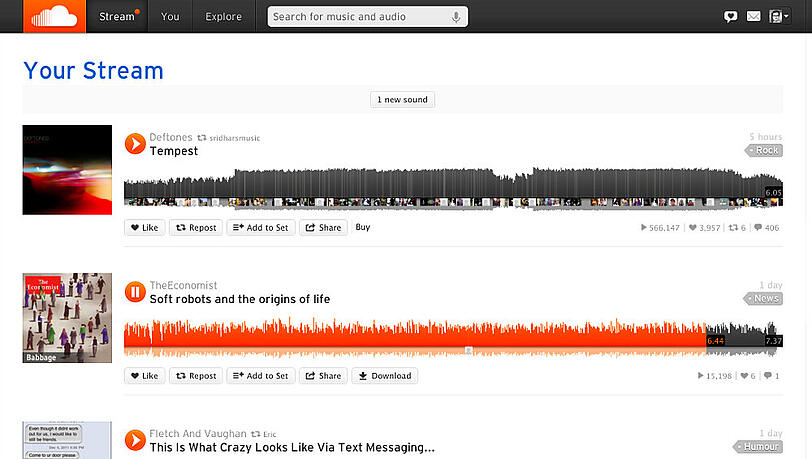Image resolution: width=812 pixels, height=459 pixels.
Task: Share the Soft robots track
Action: [x=323, y=376]
